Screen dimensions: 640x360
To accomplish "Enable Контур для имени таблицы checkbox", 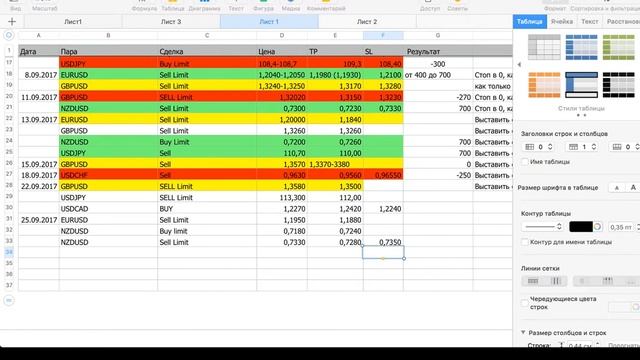I will pyautogui.click(x=525, y=242).
